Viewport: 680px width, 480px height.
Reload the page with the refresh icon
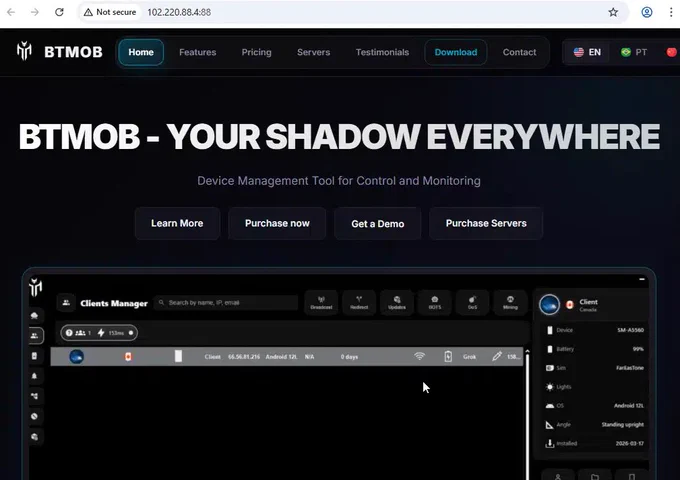[x=59, y=12]
